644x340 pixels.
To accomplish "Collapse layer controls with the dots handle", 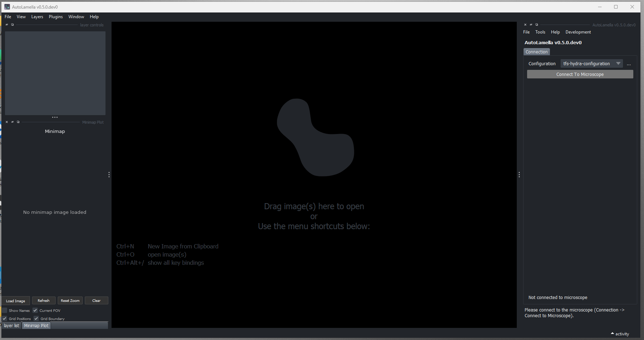I will click(55, 117).
